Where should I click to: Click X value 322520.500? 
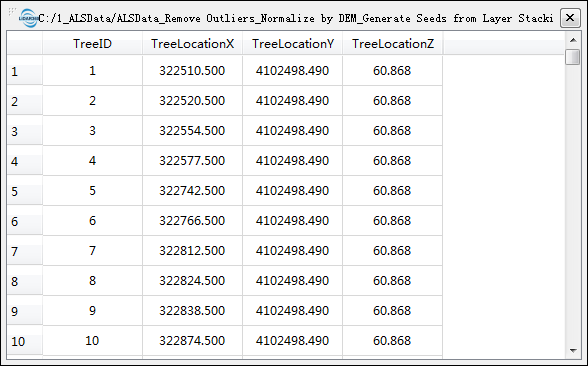pyautogui.click(x=192, y=100)
